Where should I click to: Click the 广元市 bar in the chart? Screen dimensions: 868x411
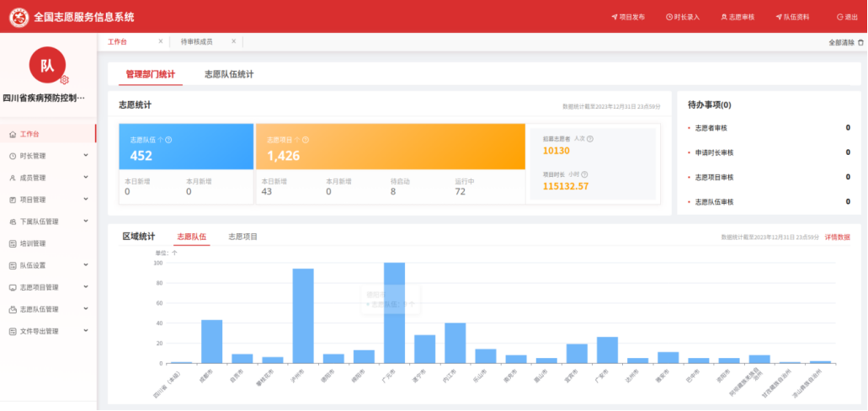(x=394, y=313)
